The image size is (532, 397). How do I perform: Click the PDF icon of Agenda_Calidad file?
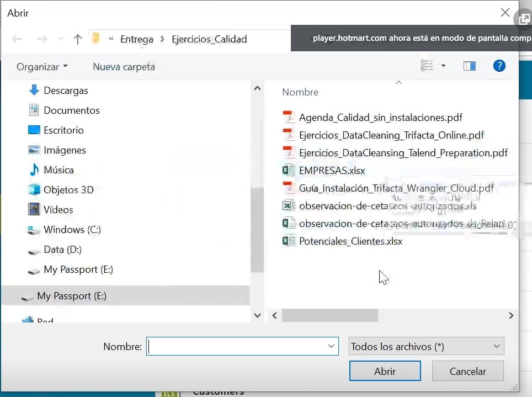[x=289, y=117]
